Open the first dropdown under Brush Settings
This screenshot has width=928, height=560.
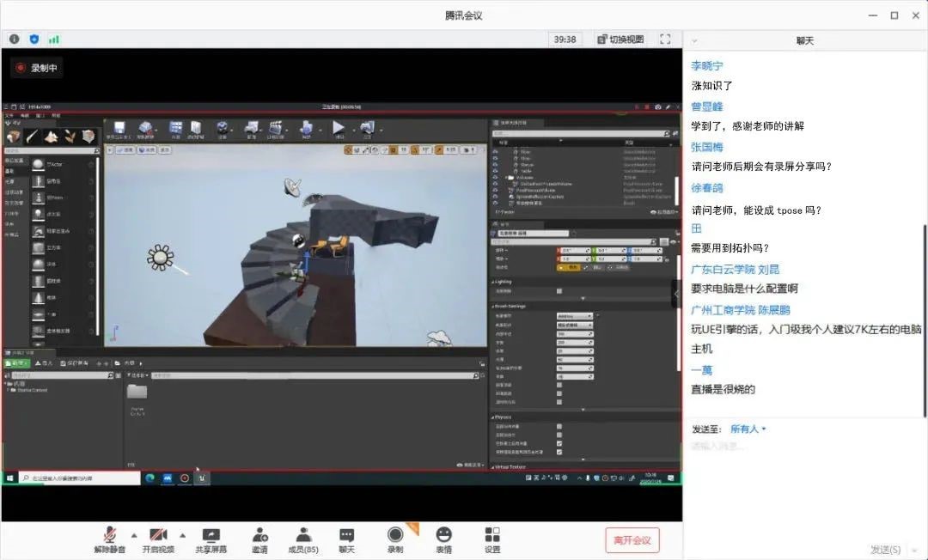pos(574,316)
